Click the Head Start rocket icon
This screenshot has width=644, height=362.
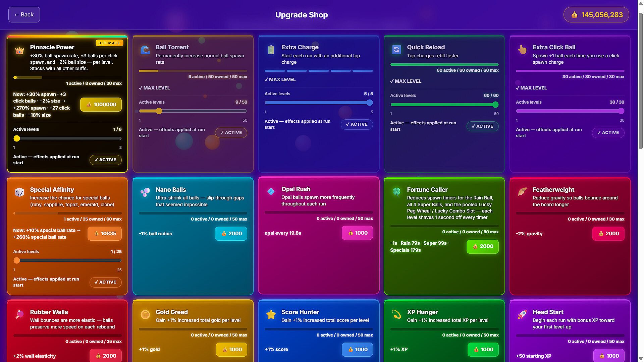pyautogui.click(x=522, y=314)
